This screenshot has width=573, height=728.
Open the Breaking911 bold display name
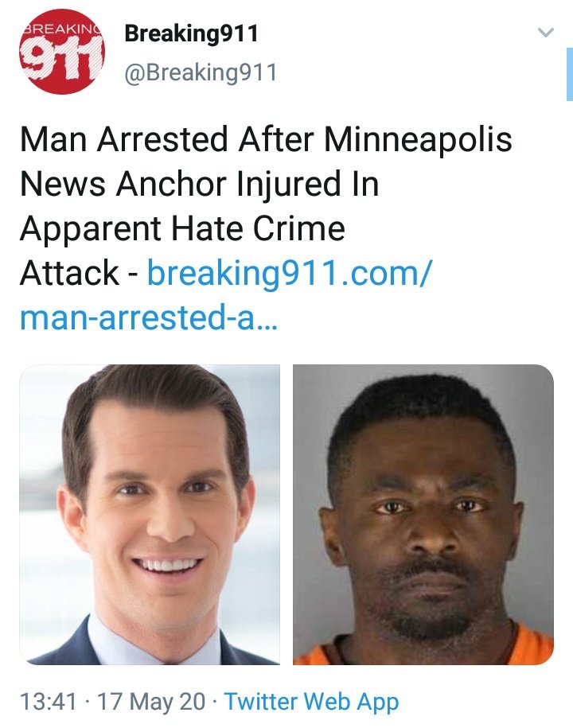coord(191,33)
